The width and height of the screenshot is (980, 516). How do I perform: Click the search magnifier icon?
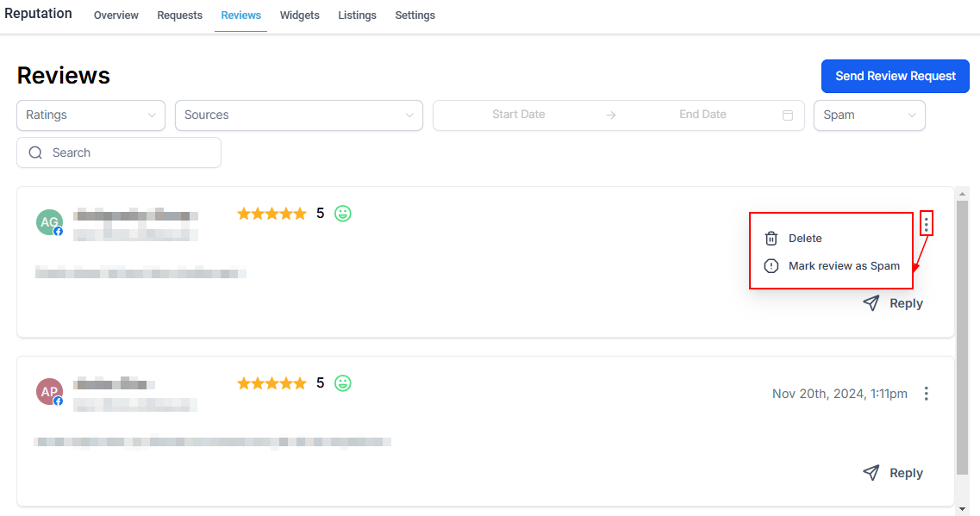click(35, 152)
